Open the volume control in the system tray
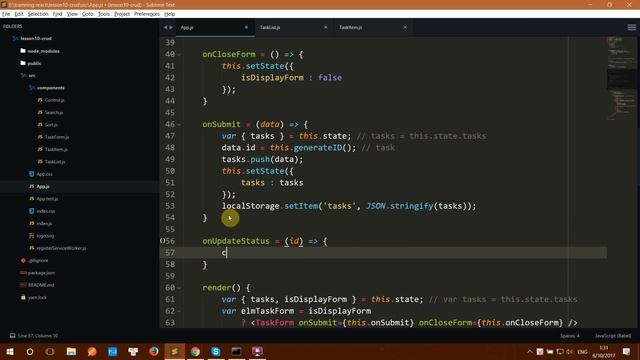Viewport: 640px width, 360px height. pyautogui.click(x=569, y=351)
